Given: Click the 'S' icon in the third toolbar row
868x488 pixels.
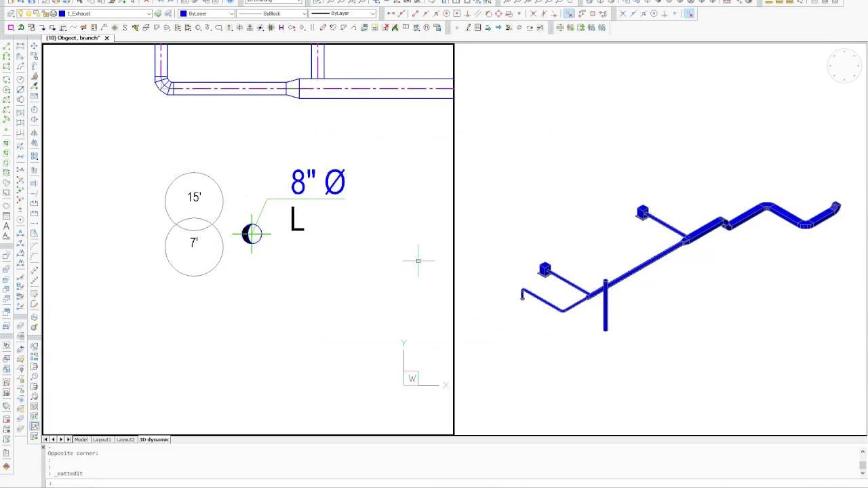Looking at the screenshot, I should [x=125, y=28].
